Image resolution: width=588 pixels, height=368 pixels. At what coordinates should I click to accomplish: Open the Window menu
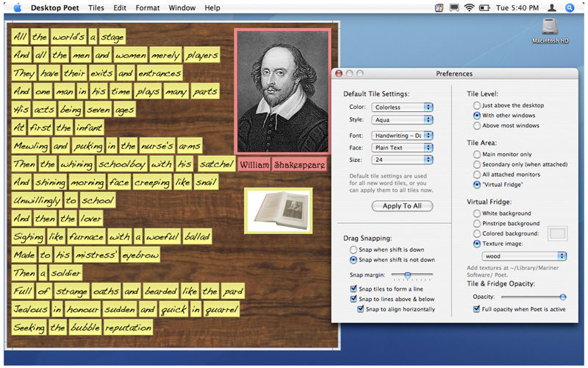click(x=182, y=7)
